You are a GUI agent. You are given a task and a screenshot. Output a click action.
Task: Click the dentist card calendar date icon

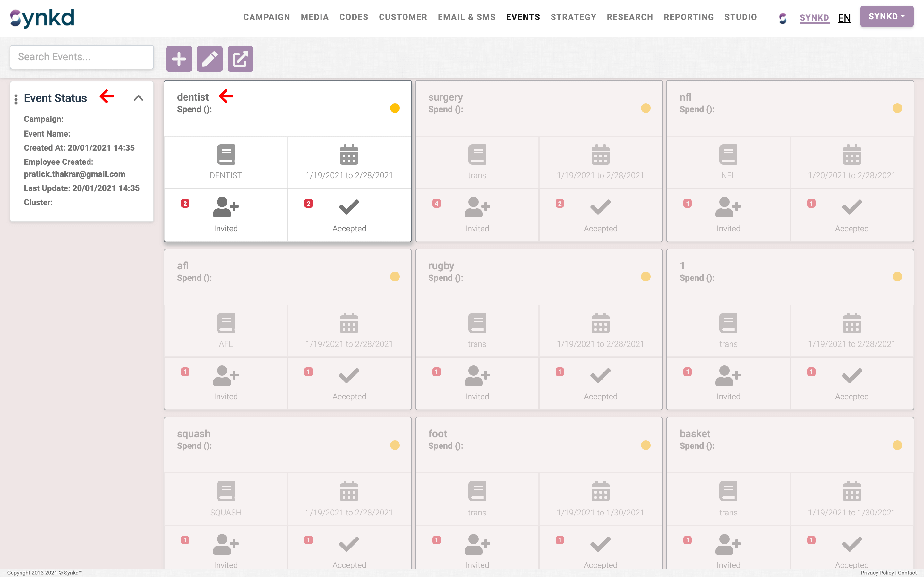coord(349,155)
